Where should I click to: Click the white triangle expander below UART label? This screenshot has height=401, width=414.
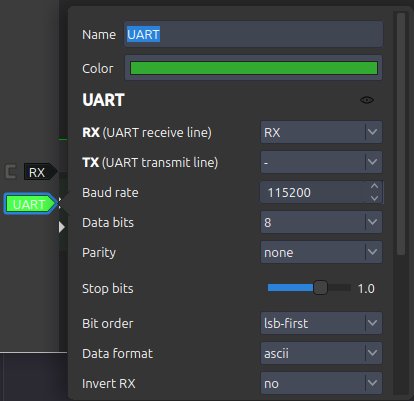pyautogui.click(x=61, y=227)
